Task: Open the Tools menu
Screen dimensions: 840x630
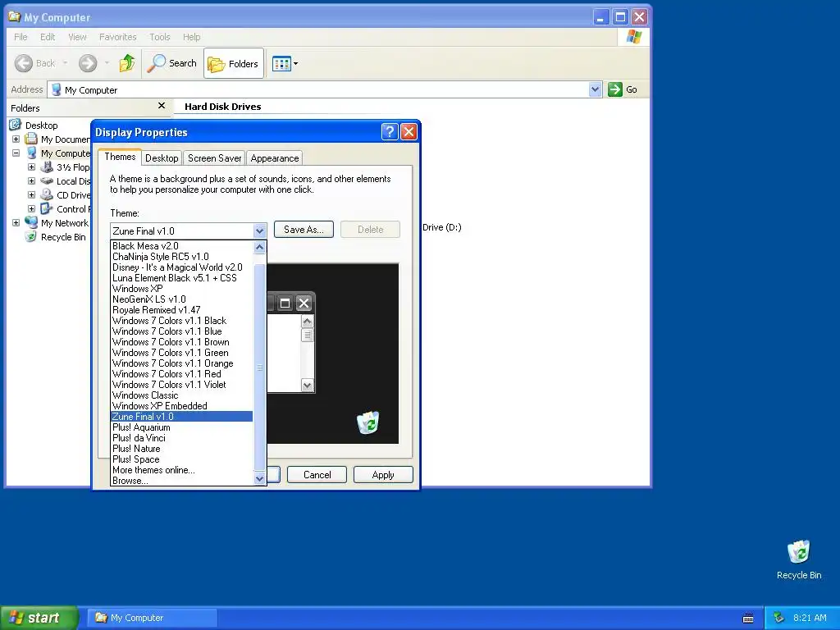Action: point(160,37)
